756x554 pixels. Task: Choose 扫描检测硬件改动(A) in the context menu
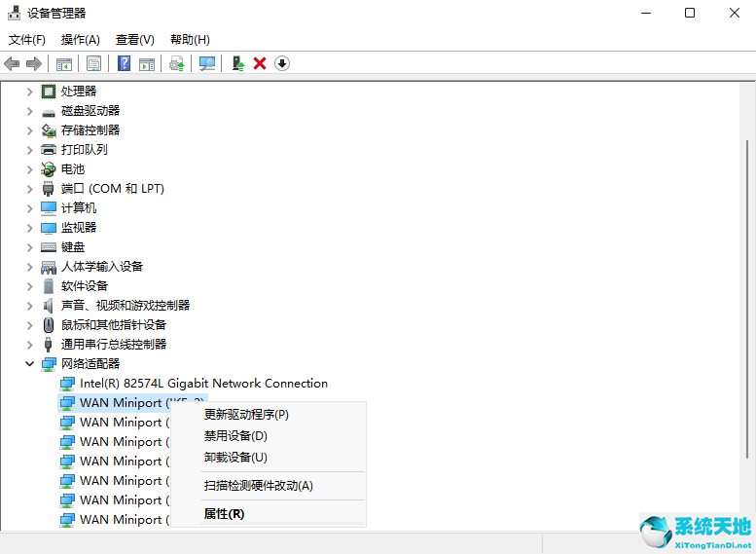point(269,486)
